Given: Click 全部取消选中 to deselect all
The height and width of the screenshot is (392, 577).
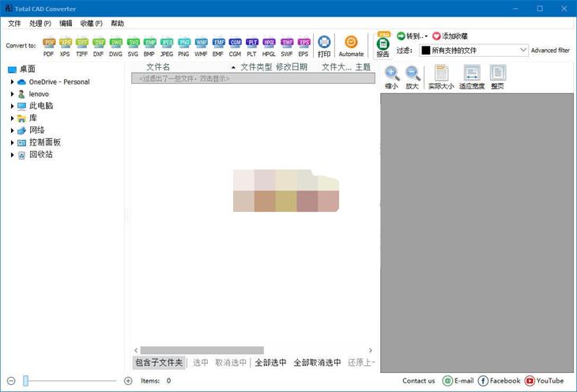Looking at the screenshot, I should point(317,363).
